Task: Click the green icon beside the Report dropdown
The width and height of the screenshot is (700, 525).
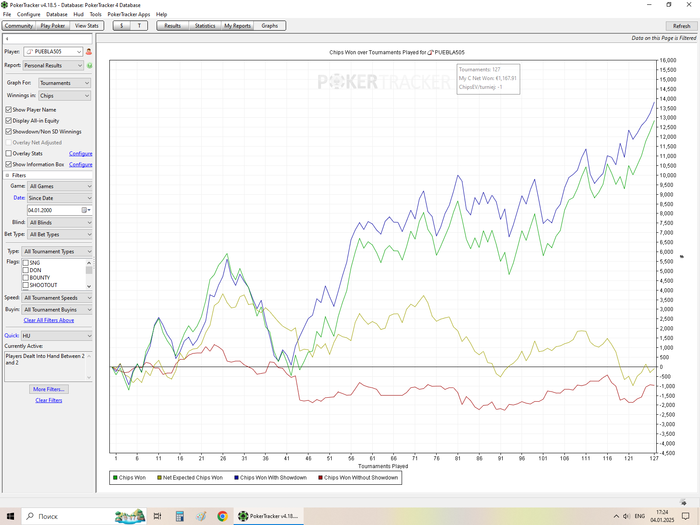Action: pos(89,65)
